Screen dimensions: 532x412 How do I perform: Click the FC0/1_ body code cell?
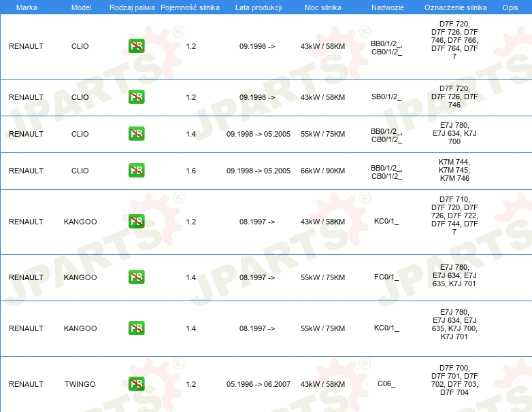click(x=386, y=277)
